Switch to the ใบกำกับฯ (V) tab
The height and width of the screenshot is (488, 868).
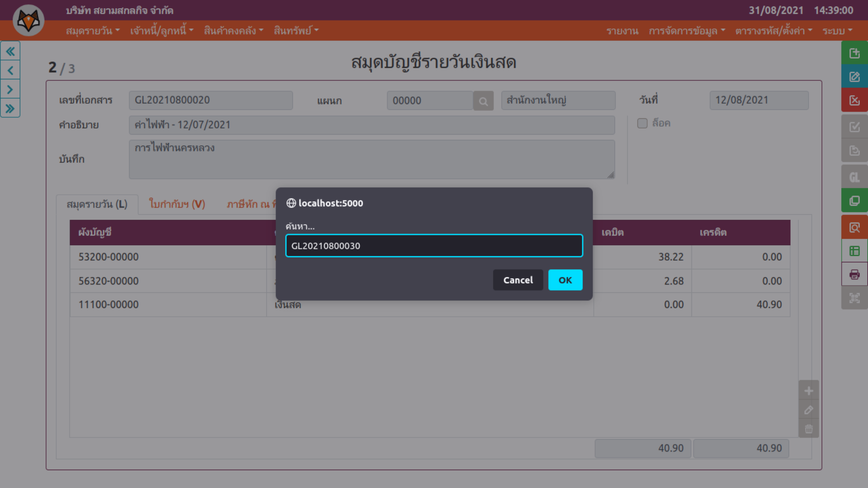[x=177, y=204]
